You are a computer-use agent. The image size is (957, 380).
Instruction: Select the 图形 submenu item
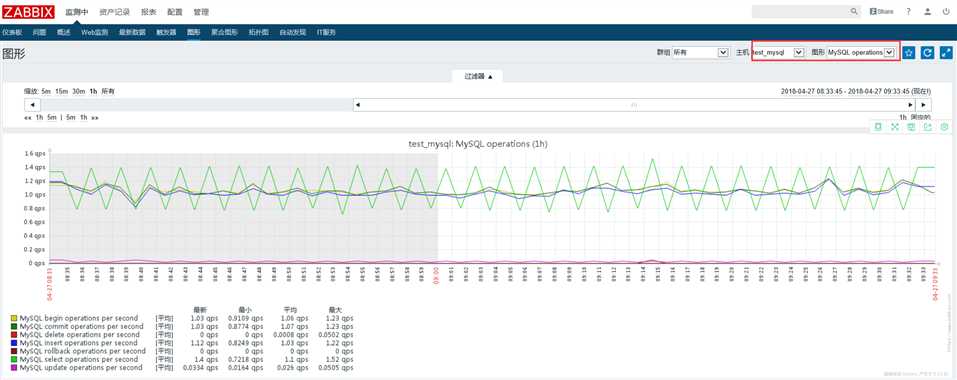[x=193, y=32]
